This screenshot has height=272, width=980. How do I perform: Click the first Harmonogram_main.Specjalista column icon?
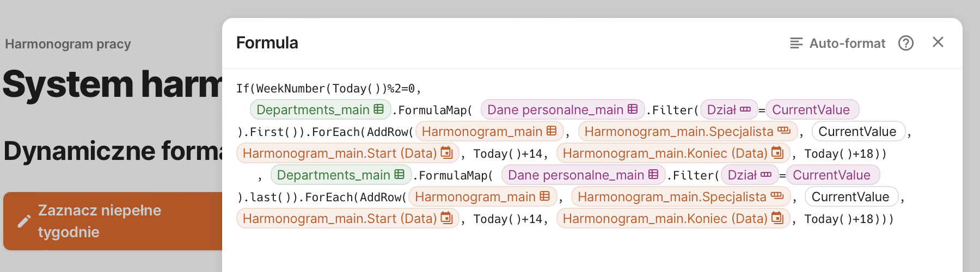coord(783,131)
